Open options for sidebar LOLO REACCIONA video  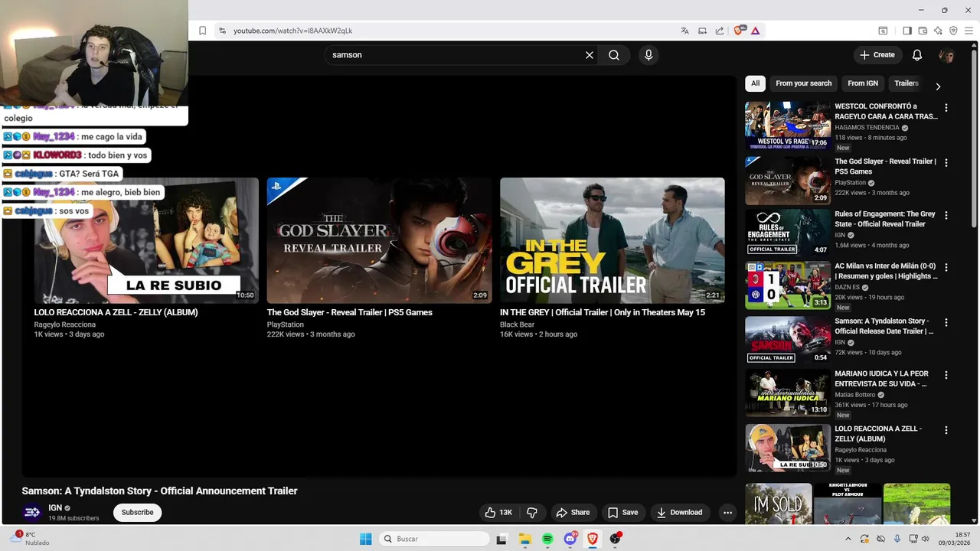pos(946,431)
